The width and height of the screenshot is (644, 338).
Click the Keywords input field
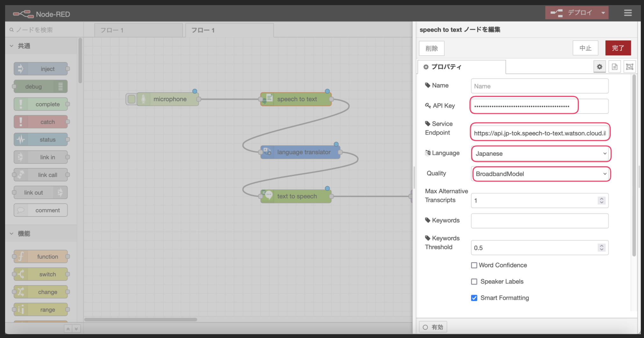click(540, 221)
